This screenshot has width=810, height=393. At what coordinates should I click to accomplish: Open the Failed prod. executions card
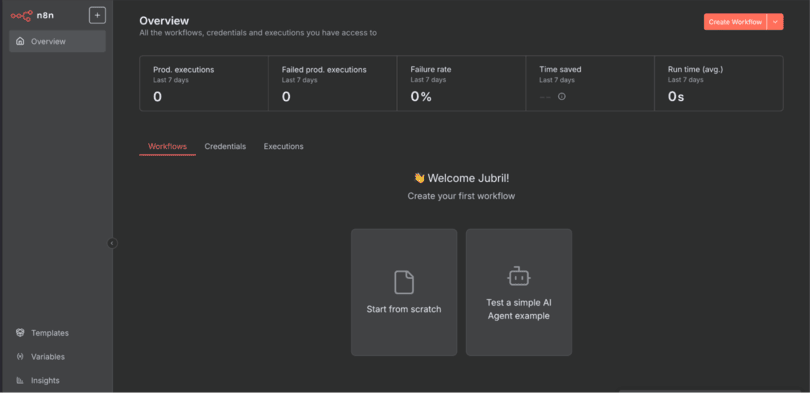pyautogui.click(x=332, y=83)
